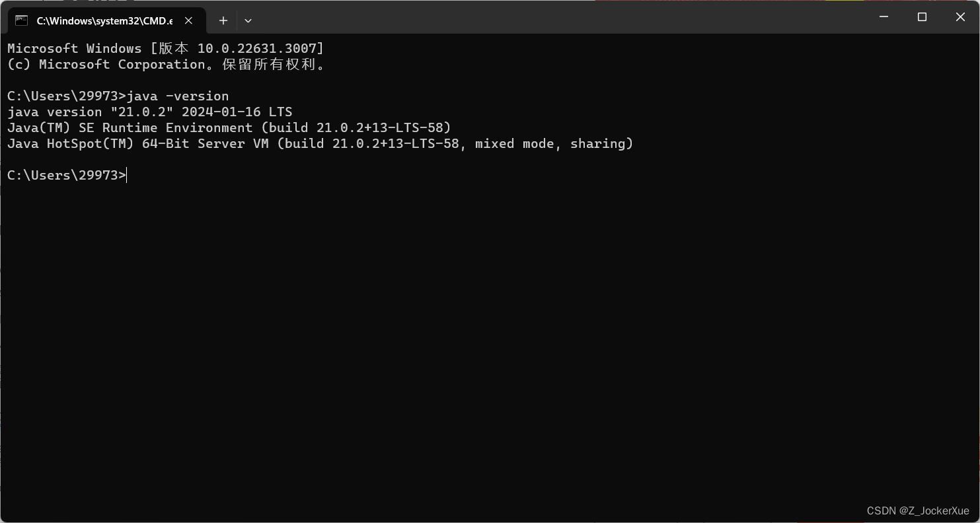Open a new tab with plus icon

click(223, 20)
